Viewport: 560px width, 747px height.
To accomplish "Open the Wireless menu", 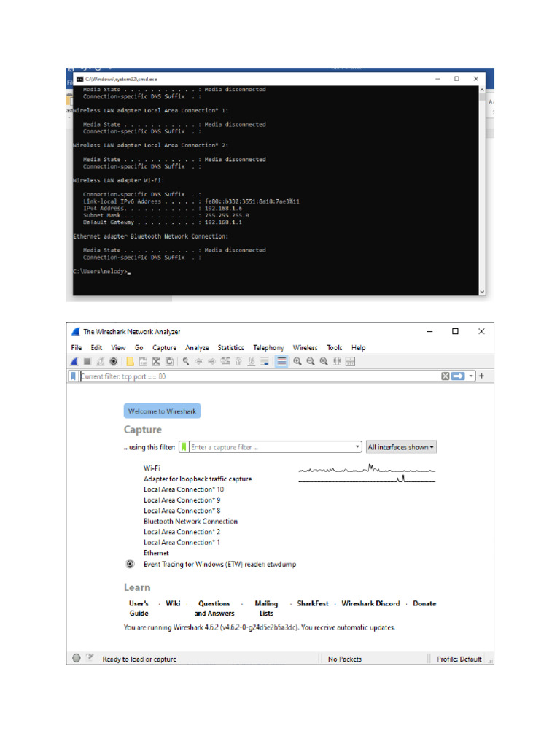I will (x=306, y=348).
